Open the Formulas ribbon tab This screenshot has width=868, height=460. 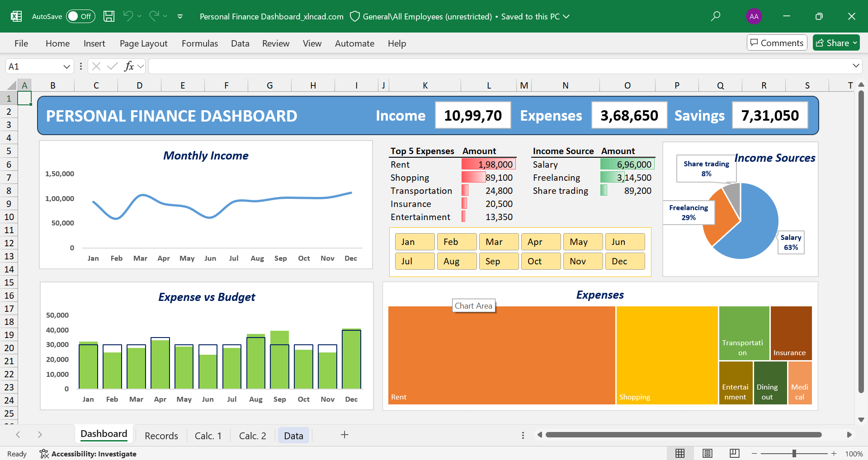(x=199, y=43)
